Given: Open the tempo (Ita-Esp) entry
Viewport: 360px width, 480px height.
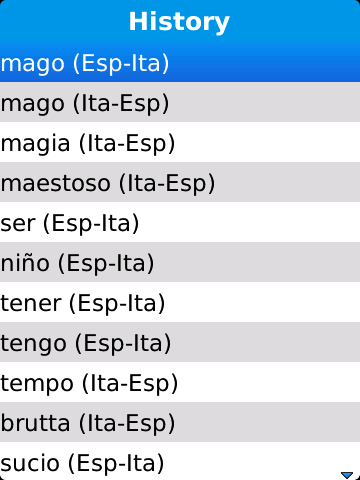Looking at the screenshot, I should click(x=180, y=382).
